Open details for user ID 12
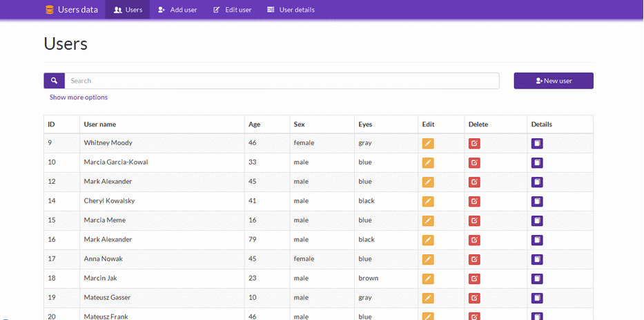This screenshot has height=320, width=644. point(537,182)
